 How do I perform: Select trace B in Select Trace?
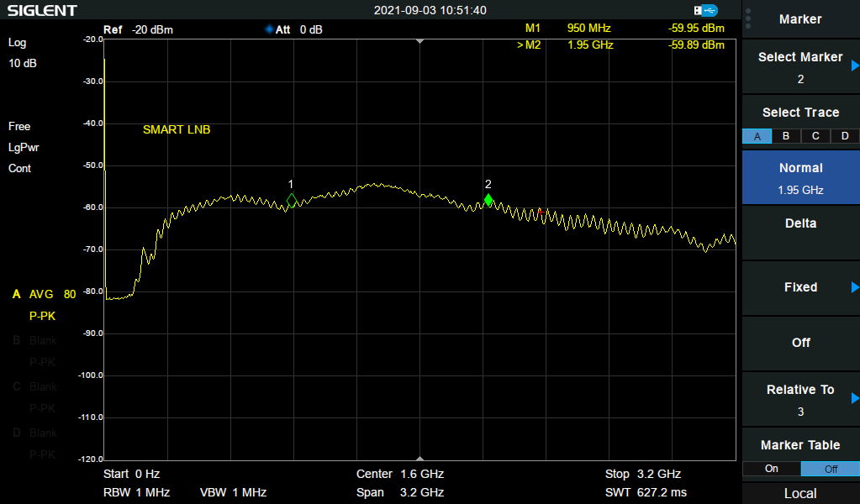(786, 136)
